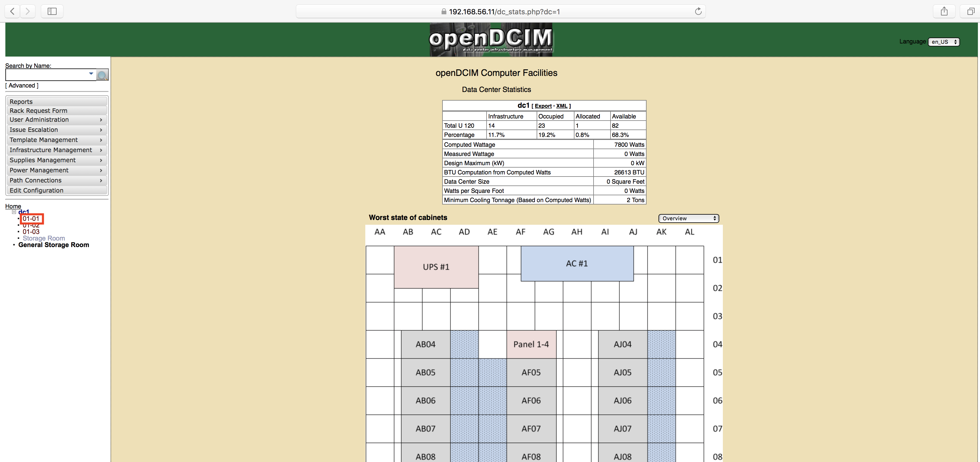The width and height of the screenshot is (980, 462).
Task: Select cabinet AB06 on the map
Action: click(425, 400)
